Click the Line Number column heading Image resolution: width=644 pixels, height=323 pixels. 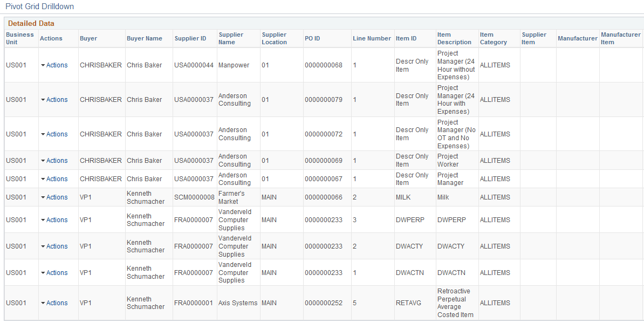point(373,38)
